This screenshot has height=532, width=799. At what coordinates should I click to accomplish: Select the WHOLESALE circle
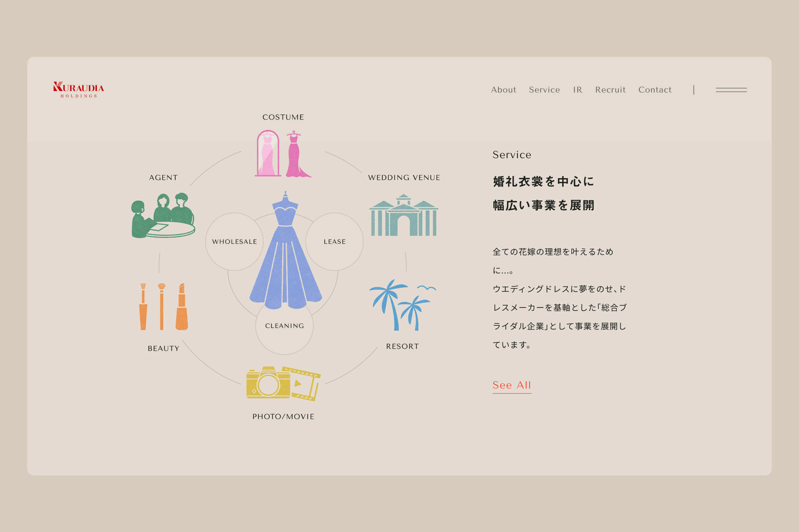[x=234, y=242]
